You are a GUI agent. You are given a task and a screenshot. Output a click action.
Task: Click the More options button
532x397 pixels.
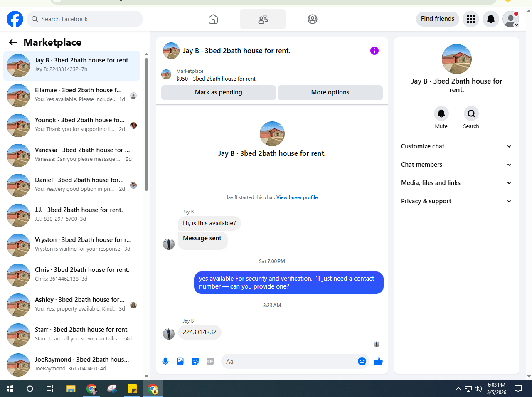coord(330,92)
